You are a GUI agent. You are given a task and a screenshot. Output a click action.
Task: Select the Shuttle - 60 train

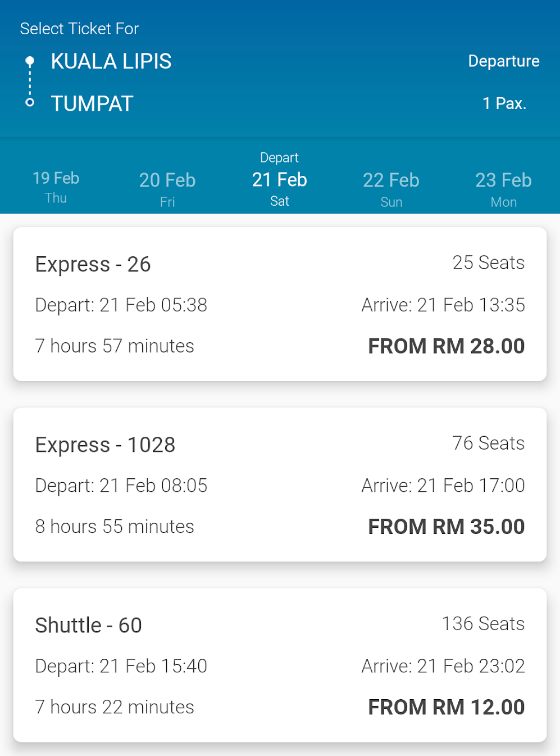click(x=89, y=625)
